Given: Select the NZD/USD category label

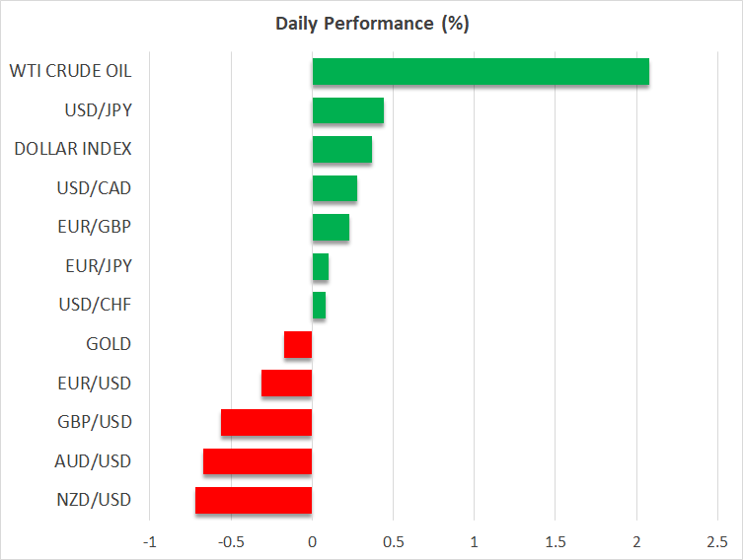Looking at the screenshot, I should [x=93, y=500].
